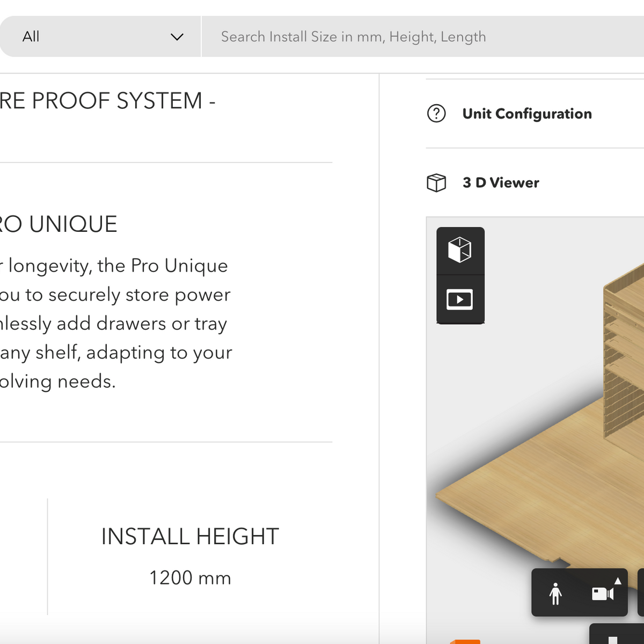Click the Unit Configuration help icon

pyautogui.click(x=436, y=114)
